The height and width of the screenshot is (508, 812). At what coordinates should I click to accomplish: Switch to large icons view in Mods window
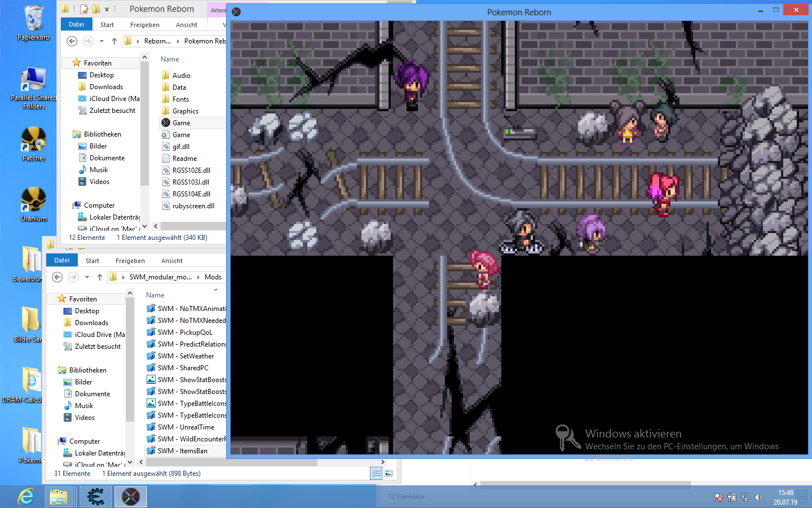[x=389, y=474]
